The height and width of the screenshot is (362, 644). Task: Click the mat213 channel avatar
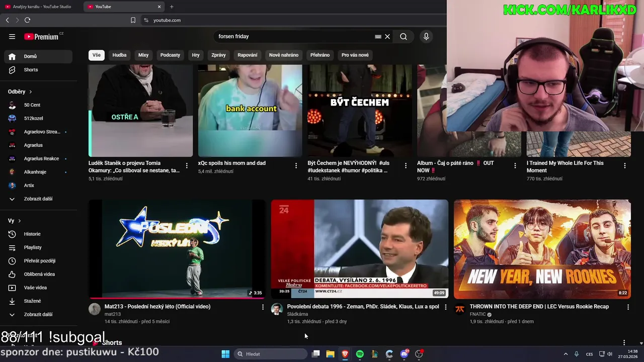(95, 309)
